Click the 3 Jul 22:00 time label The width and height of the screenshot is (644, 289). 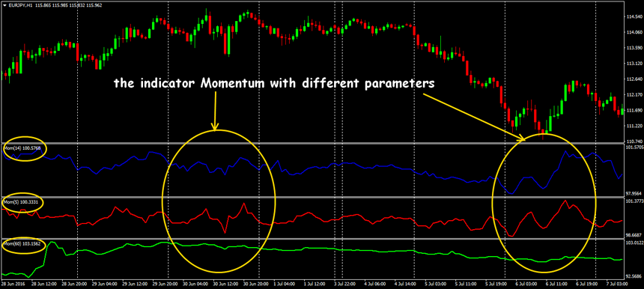click(x=345, y=284)
